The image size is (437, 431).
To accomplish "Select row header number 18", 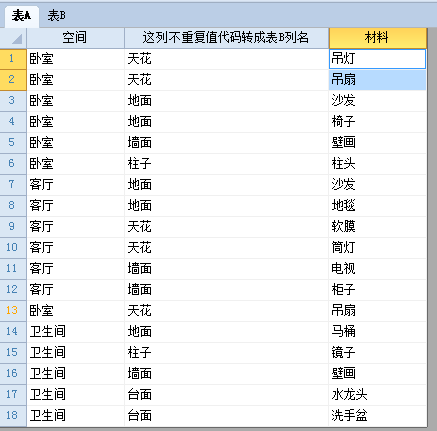I will coord(13,416).
